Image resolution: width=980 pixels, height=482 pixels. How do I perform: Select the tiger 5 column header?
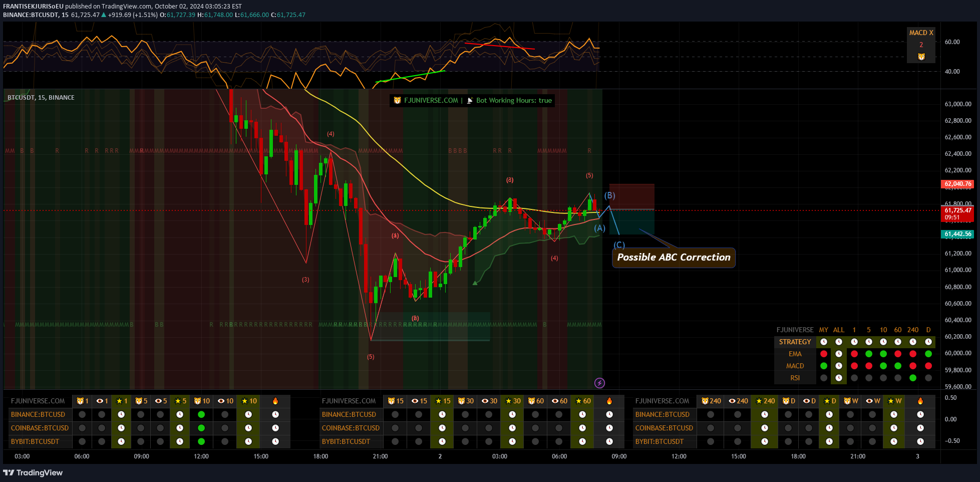[141, 401]
